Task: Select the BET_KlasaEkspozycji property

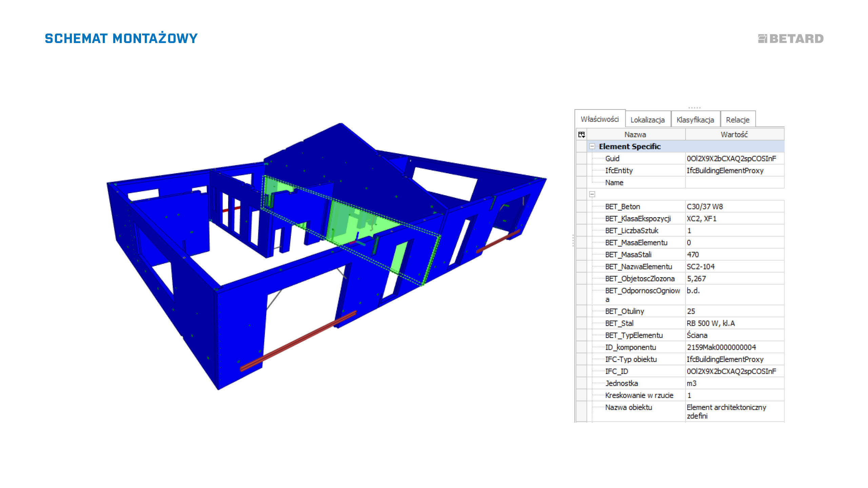Action: click(638, 219)
